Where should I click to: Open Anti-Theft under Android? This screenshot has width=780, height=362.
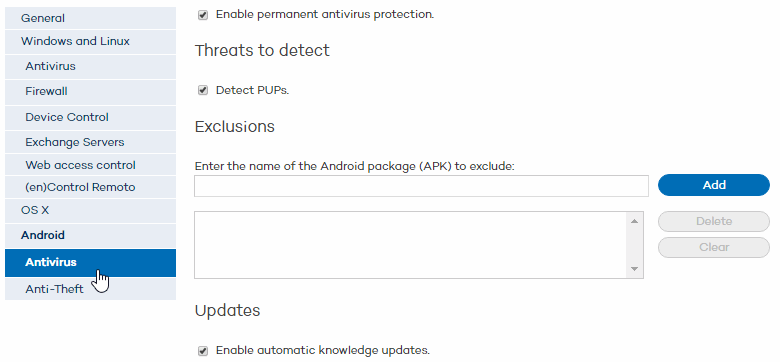tap(91, 289)
